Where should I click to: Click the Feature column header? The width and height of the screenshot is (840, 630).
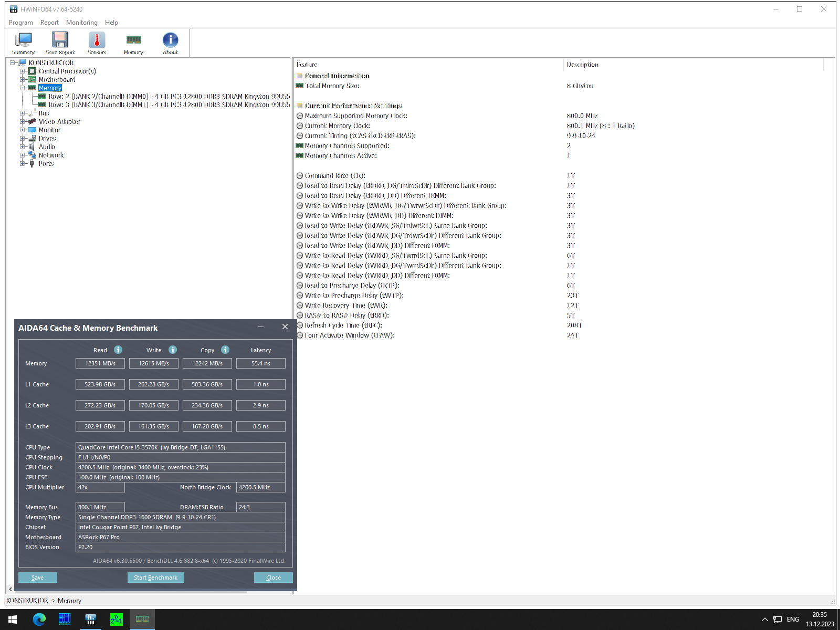coord(428,65)
